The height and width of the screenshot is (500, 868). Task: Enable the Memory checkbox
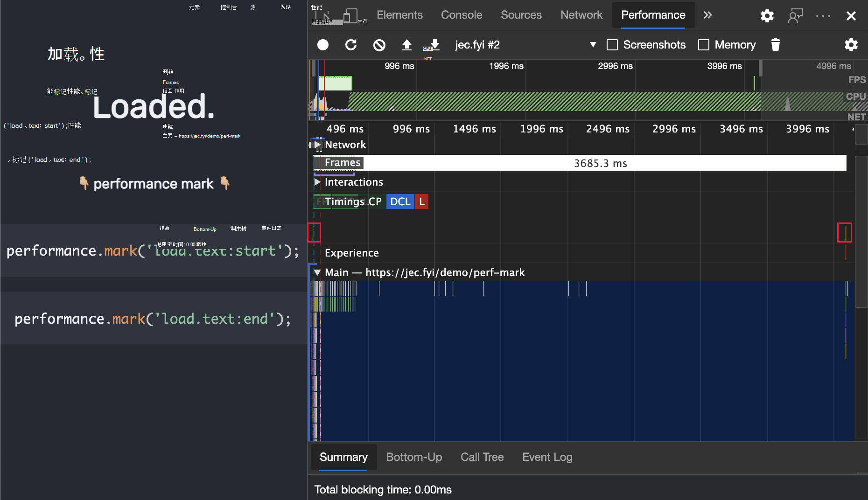click(704, 45)
